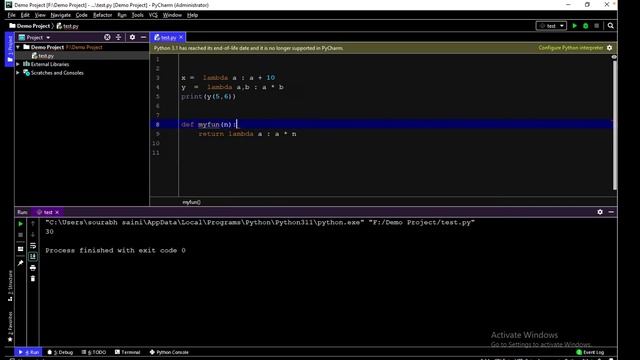The image size is (640, 360).
Task: Close the test.py editor tab
Action: tap(181, 37)
